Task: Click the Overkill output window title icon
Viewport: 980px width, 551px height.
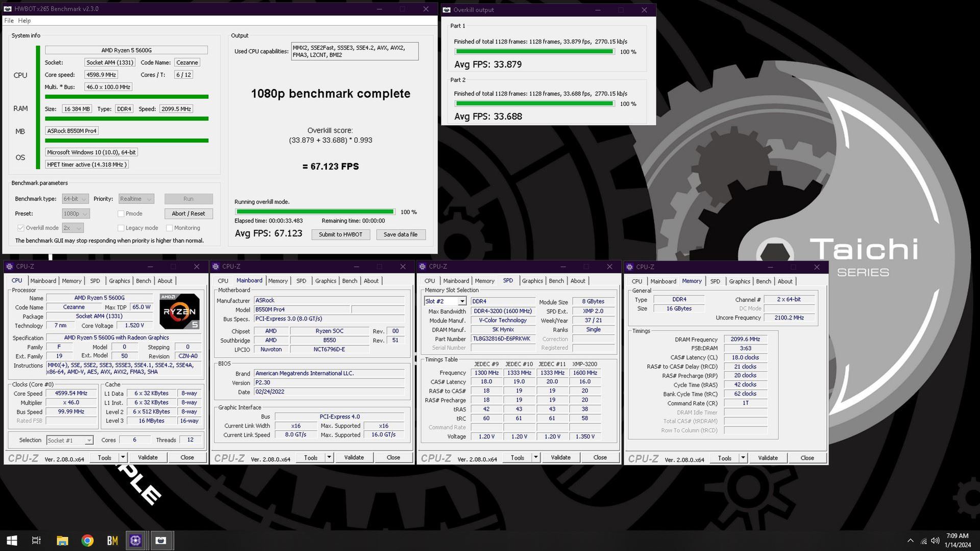Action: pos(447,10)
